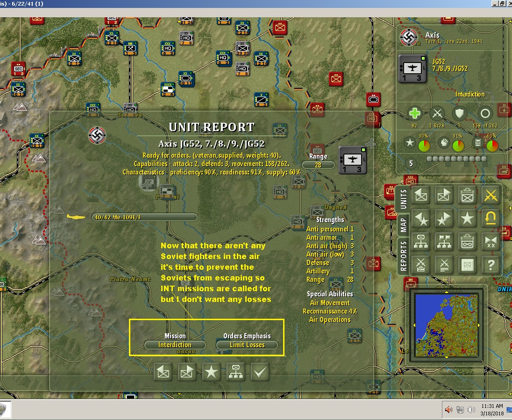
Task: Click the yellow undo arrow icon
Action: tap(491, 218)
